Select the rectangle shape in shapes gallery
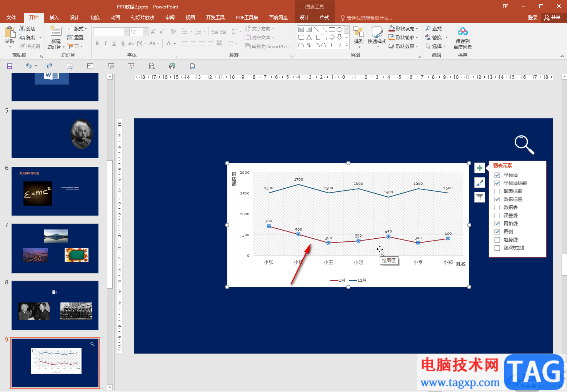567x392 pixels. point(332,30)
